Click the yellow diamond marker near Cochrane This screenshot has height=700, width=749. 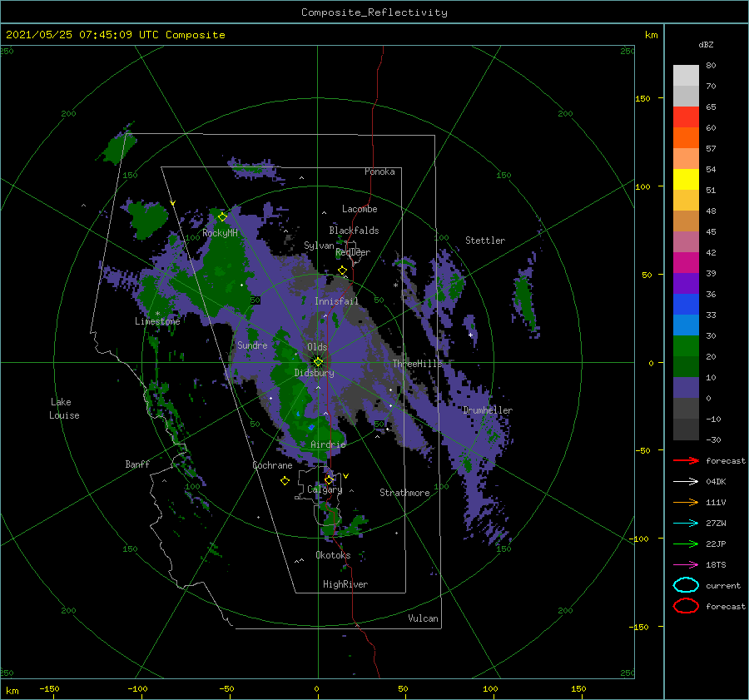pyautogui.click(x=285, y=480)
